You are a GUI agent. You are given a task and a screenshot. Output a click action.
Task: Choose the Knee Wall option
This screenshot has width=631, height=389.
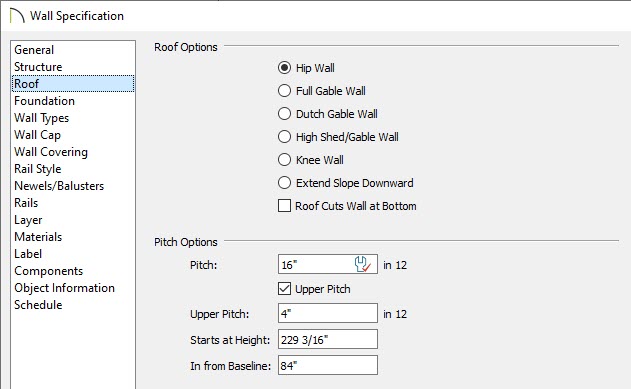point(284,160)
